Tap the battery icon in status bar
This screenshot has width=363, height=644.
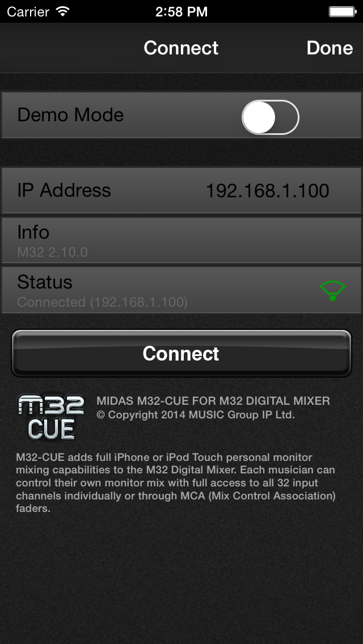click(343, 11)
